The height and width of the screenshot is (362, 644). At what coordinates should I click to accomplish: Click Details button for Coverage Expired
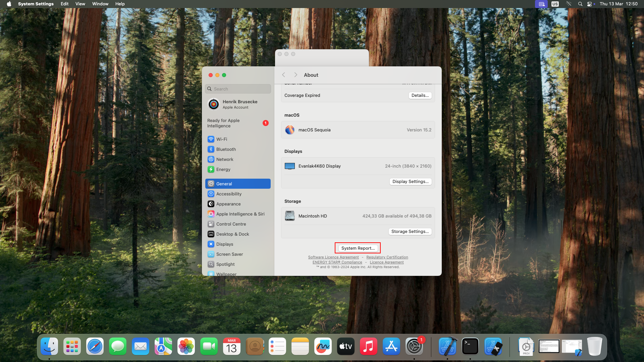420,96
